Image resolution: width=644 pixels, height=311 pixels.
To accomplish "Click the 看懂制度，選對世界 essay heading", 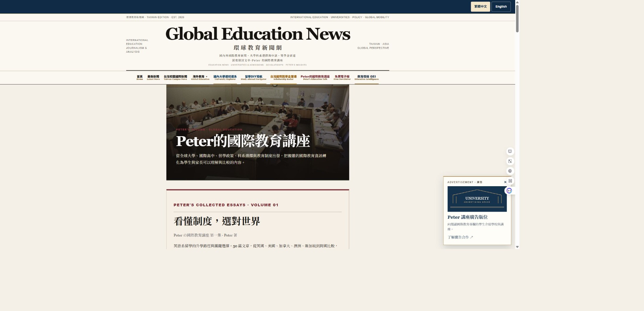I will coord(217,221).
